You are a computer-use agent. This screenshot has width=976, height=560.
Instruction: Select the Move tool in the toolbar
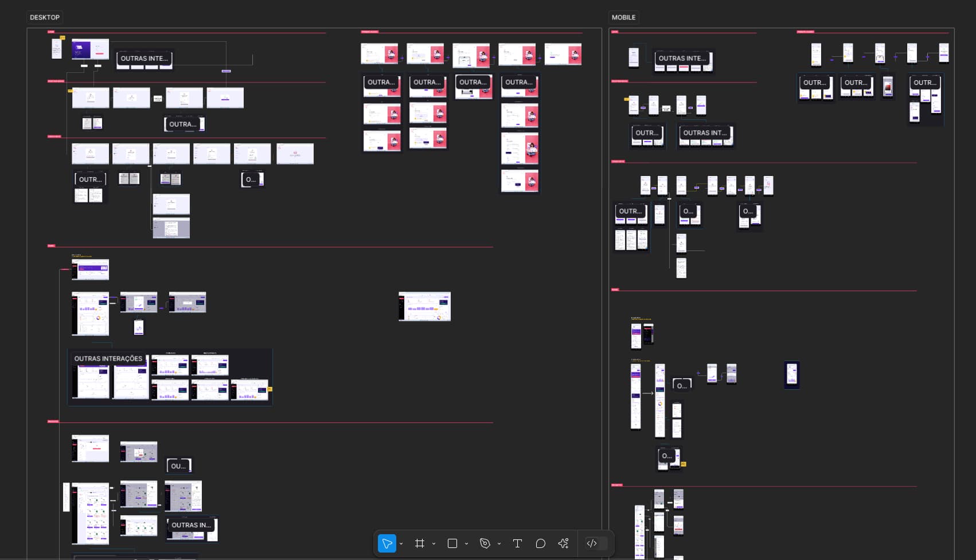tap(387, 543)
